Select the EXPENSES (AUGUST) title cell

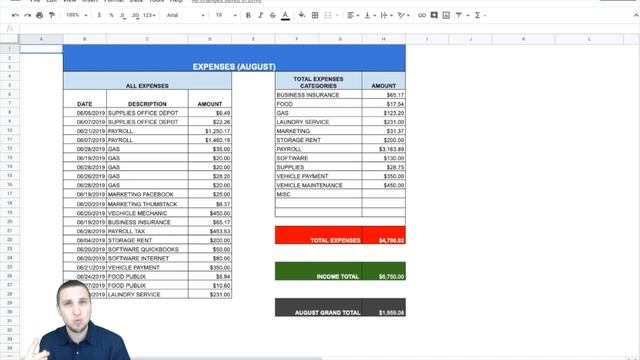click(x=234, y=58)
